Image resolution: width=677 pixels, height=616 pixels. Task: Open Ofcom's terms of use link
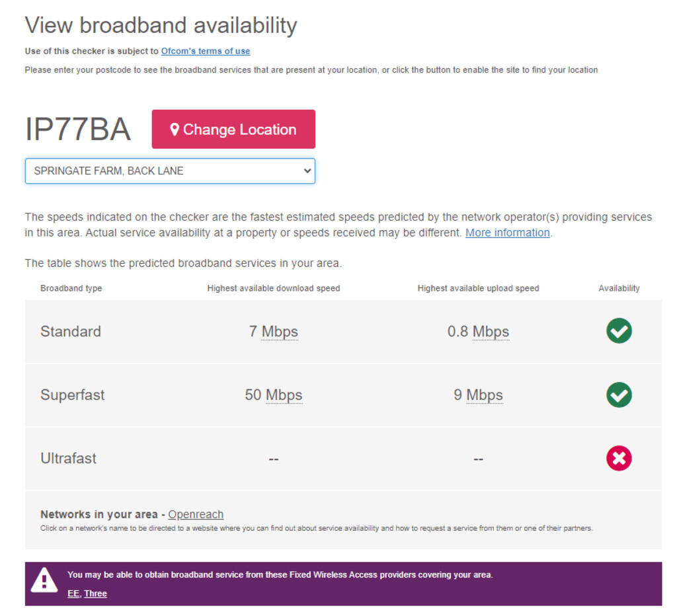tap(206, 51)
